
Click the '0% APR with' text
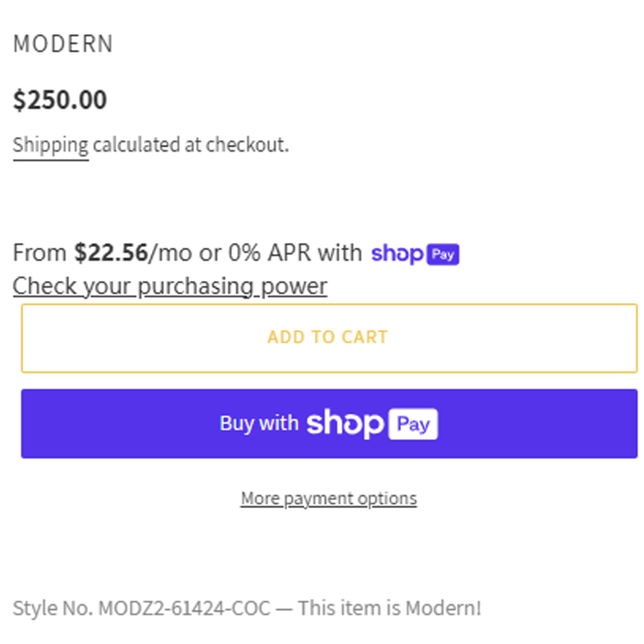[x=295, y=252]
